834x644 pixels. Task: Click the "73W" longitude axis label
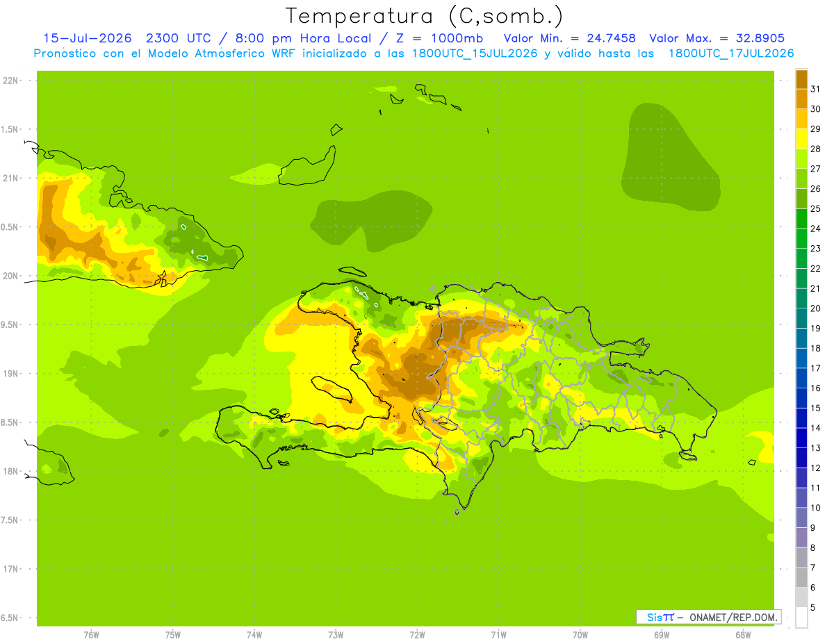click(x=336, y=634)
